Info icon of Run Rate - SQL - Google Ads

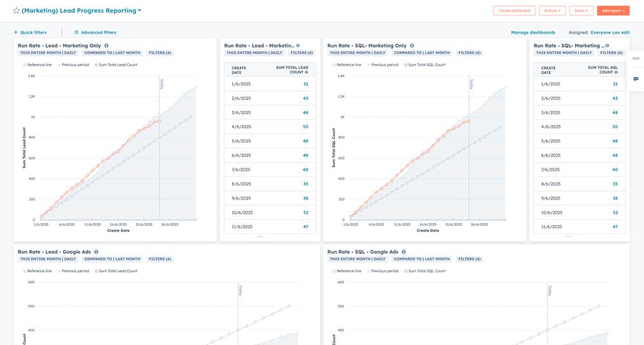(404, 251)
